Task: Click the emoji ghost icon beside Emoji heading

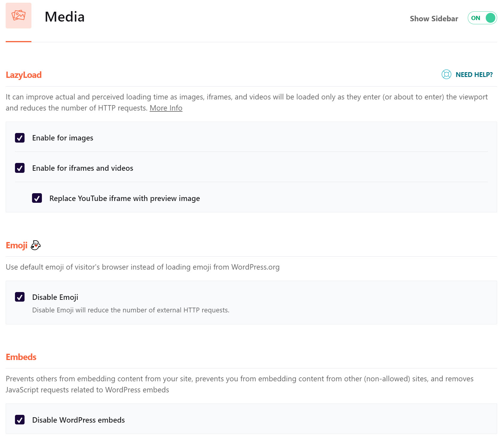Action: [x=36, y=245]
